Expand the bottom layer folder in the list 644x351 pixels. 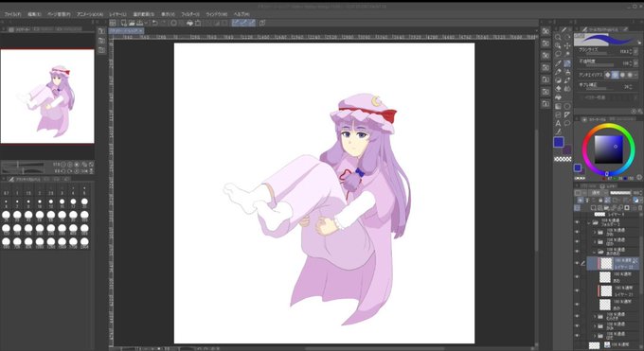(595, 336)
